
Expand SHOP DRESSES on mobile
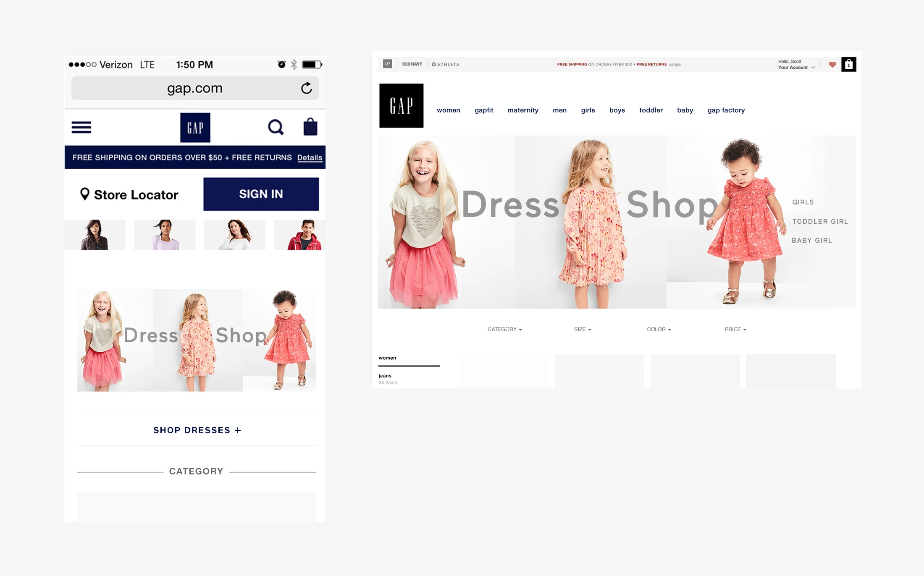pyautogui.click(x=197, y=430)
